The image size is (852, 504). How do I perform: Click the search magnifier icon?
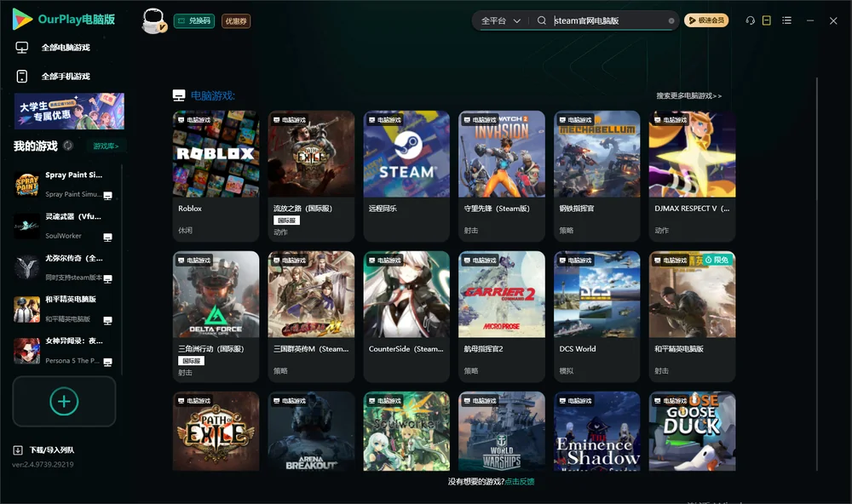[x=541, y=20]
